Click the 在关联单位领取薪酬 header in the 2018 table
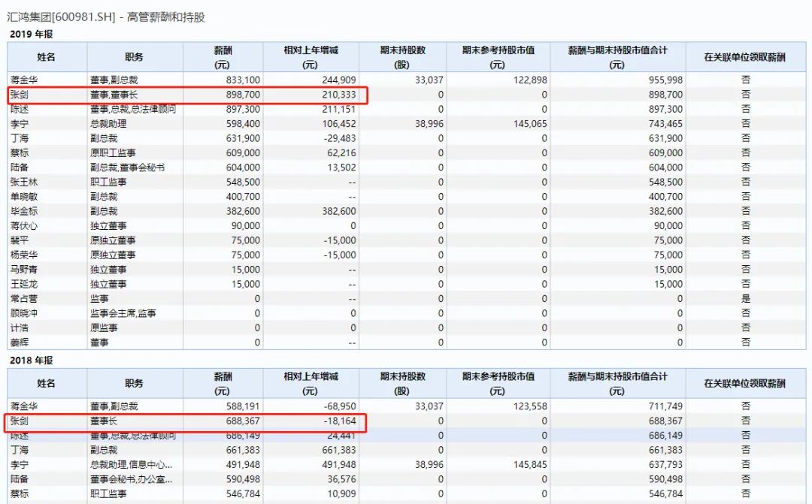The height and width of the screenshot is (504, 812). [x=744, y=383]
